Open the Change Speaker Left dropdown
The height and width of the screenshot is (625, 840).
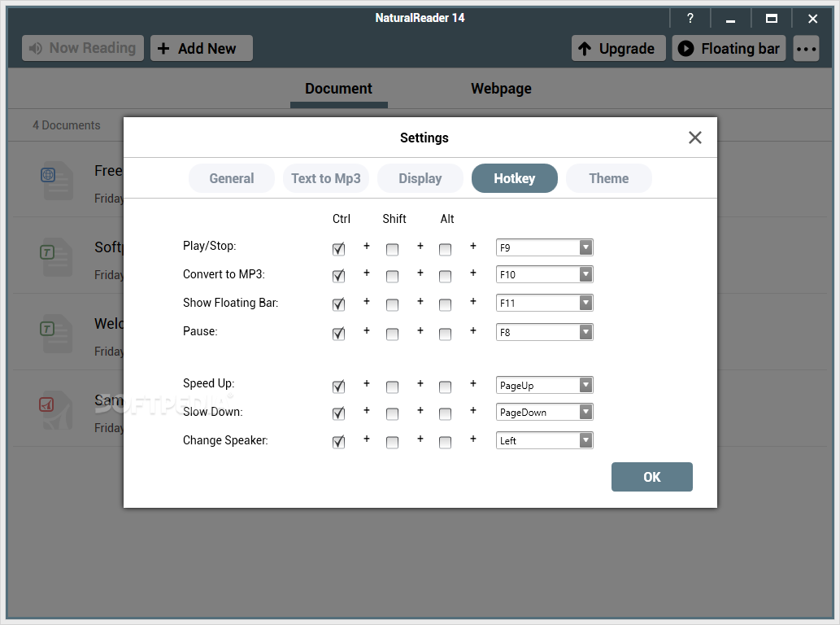click(x=544, y=440)
